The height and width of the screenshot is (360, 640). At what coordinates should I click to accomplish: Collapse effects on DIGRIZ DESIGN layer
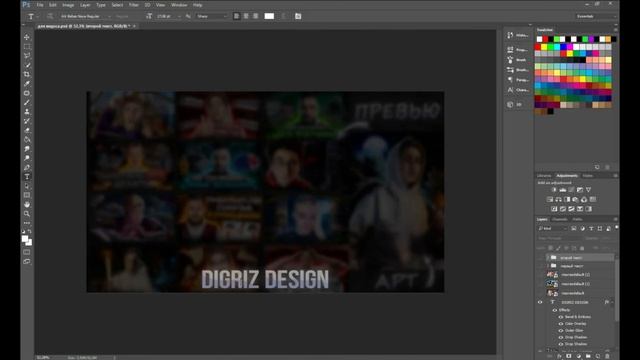pyautogui.click(x=612, y=302)
